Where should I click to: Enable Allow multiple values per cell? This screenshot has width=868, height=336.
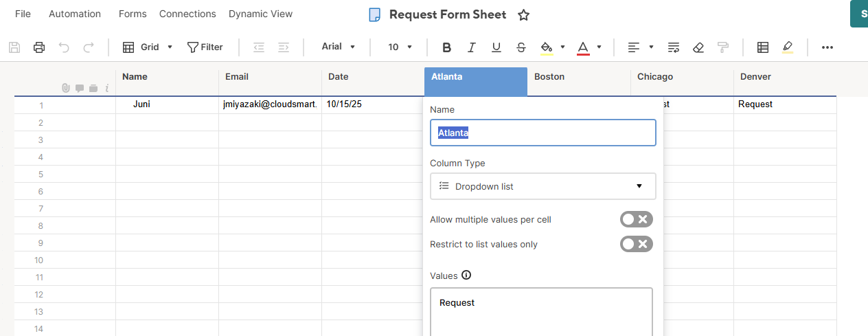636,219
